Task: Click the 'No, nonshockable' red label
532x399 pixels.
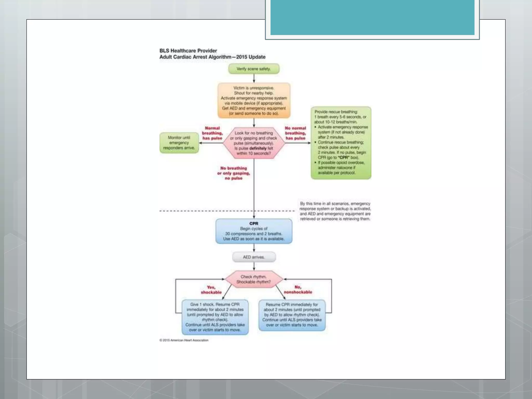Action: [x=298, y=290]
